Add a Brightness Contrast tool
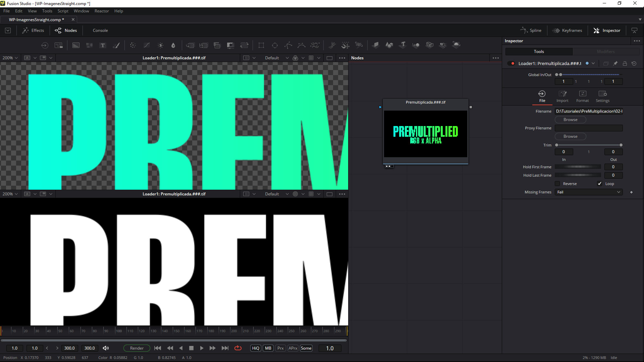The image size is (644, 362). [160, 45]
